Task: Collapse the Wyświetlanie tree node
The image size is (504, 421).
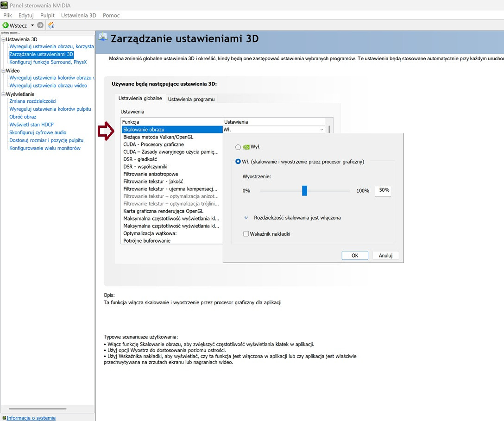Action: tap(4, 94)
